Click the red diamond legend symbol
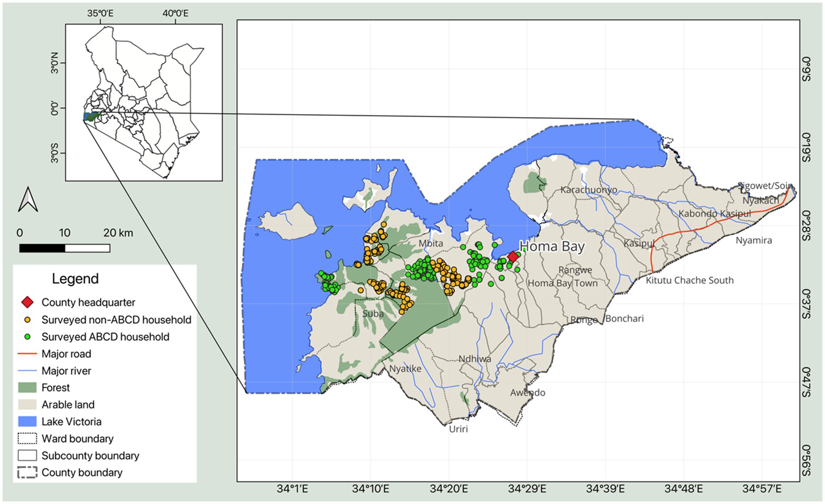 click(x=27, y=302)
